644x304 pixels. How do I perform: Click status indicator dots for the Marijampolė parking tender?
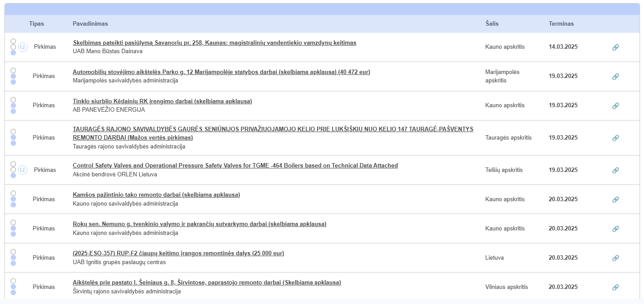13,76
